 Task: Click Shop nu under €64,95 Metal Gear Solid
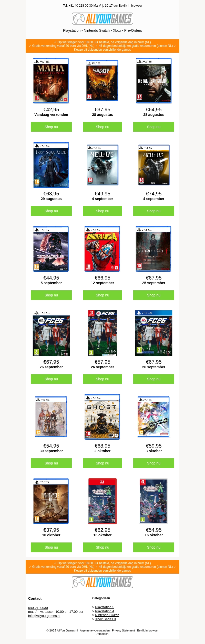(154, 127)
